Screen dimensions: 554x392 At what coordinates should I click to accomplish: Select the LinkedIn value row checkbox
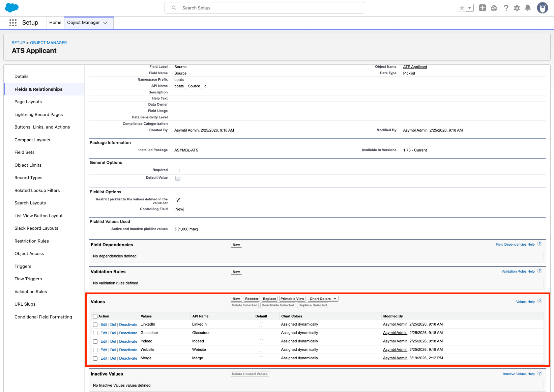(95, 325)
